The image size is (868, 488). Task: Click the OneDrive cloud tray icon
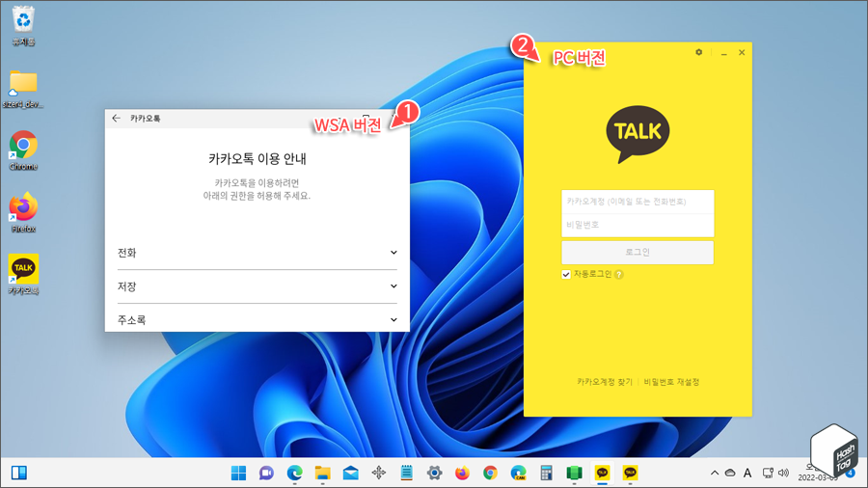click(x=730, y=474)
